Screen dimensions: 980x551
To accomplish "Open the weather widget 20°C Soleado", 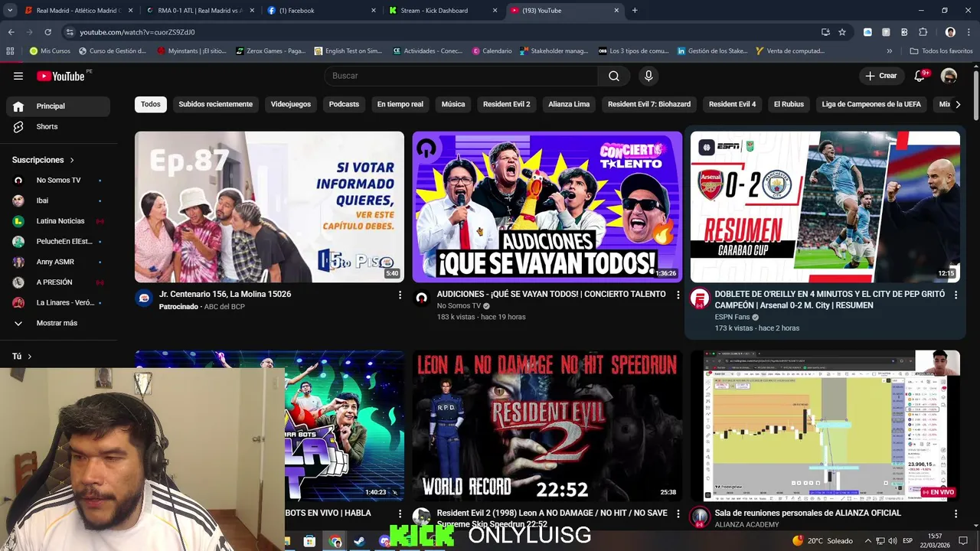I will 822,541.
